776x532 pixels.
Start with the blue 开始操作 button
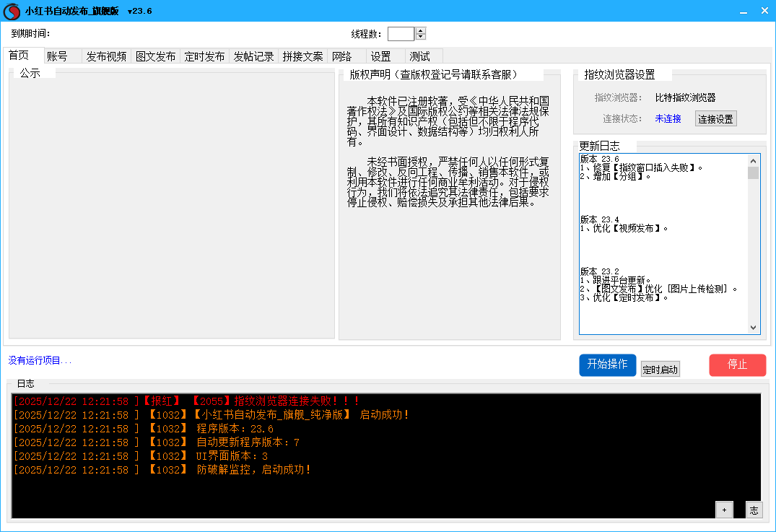point(607,365)
